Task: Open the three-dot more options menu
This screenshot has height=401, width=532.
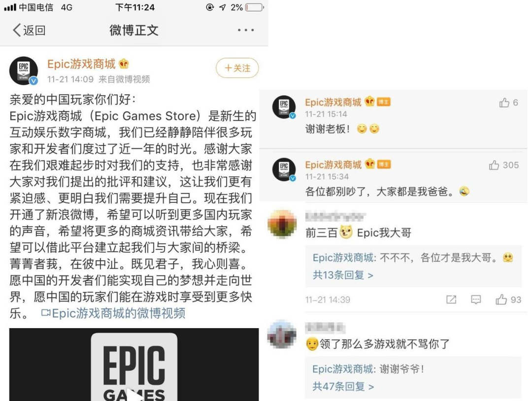Action: tap(246, 30)
